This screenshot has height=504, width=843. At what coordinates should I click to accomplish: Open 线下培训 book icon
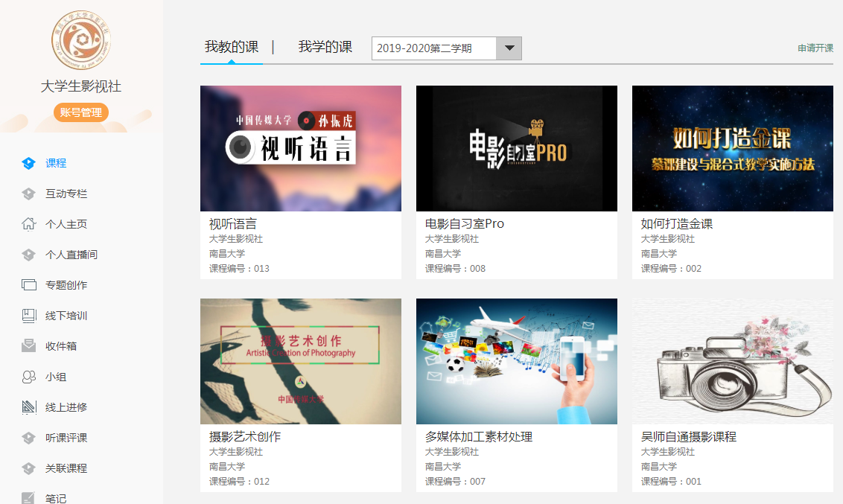[29, 316]
